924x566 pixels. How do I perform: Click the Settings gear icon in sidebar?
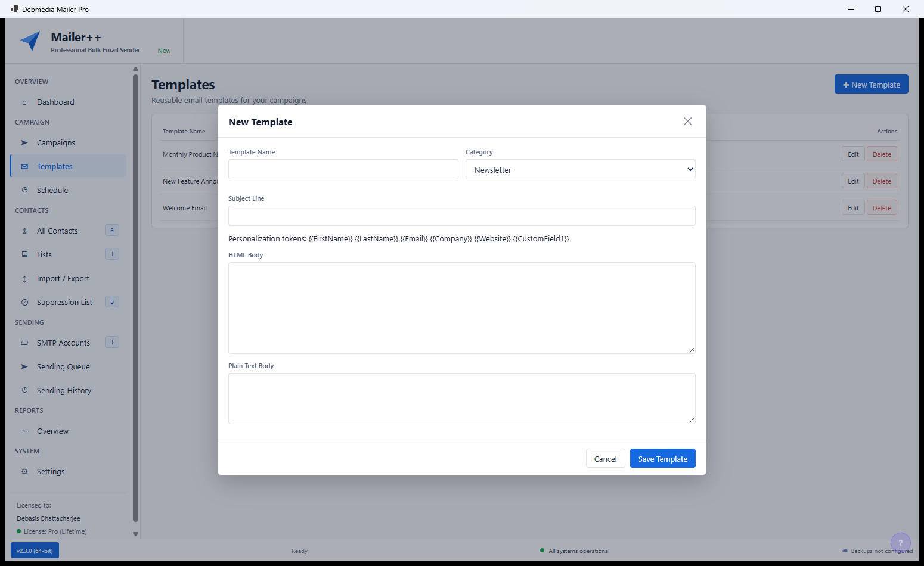click(24, 472)
